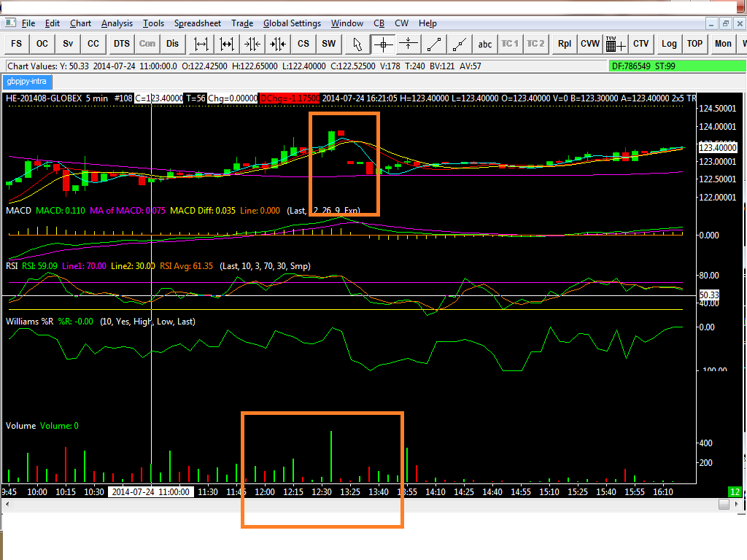Click the TC 1 toolbar button
The image size is (747, 560).
510,44
